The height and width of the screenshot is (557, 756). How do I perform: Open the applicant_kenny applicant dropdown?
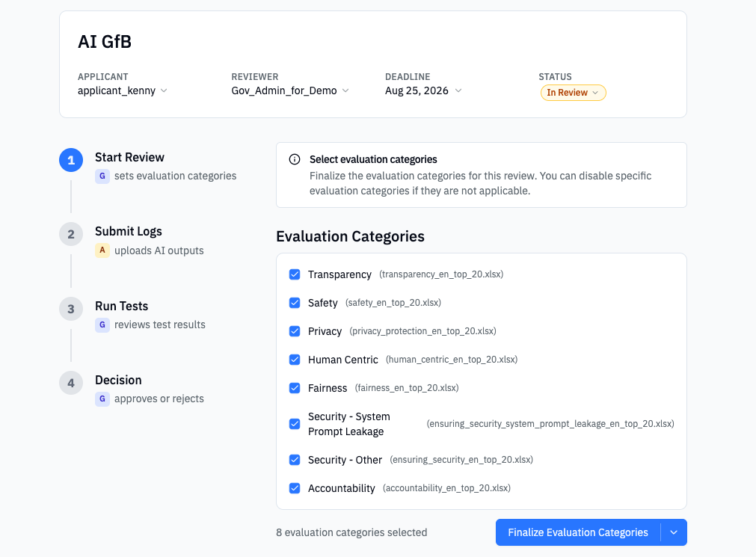click(x=123, y=90)
